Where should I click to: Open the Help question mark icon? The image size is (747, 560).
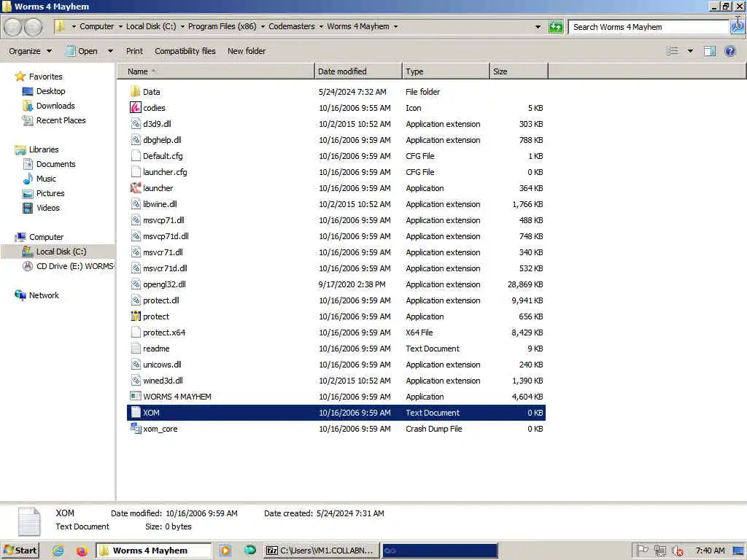[x=729, y=51]
